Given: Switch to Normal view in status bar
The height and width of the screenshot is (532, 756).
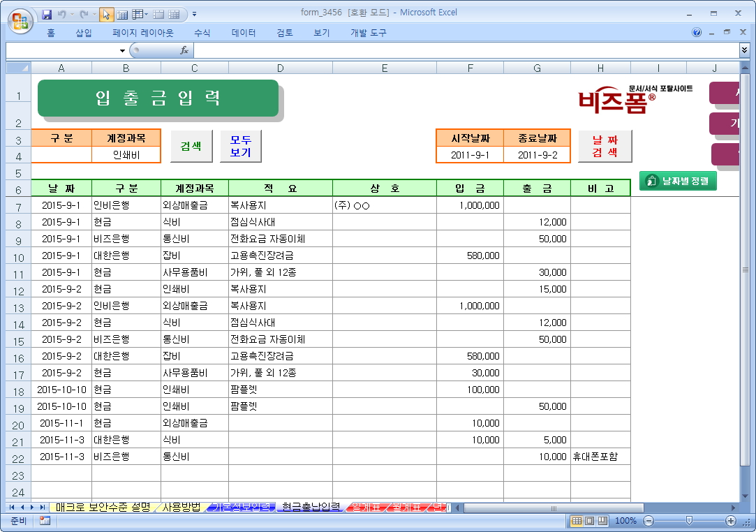Looking at the screenshot, I should pos(577,521).
